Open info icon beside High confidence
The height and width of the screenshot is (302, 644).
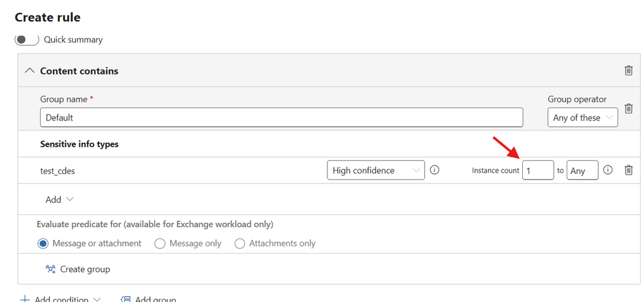[x=434, y=169]
